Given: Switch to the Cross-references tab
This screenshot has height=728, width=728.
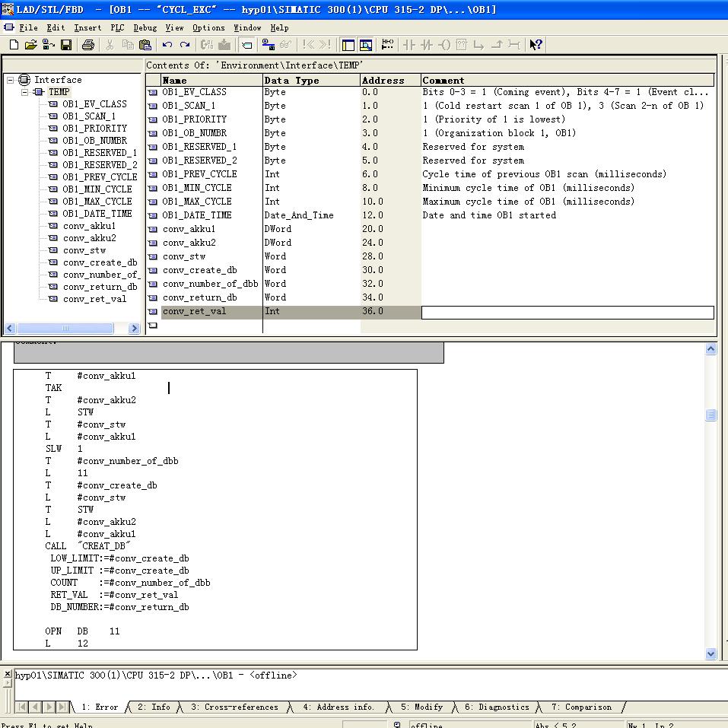Looking at the screenshot, I should (234, 707).
